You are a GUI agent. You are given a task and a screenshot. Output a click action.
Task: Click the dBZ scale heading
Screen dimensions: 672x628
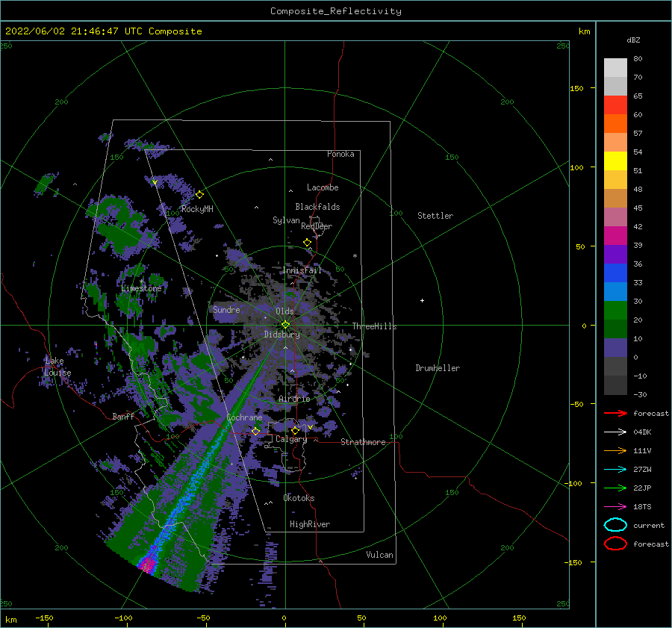point(633,40)
